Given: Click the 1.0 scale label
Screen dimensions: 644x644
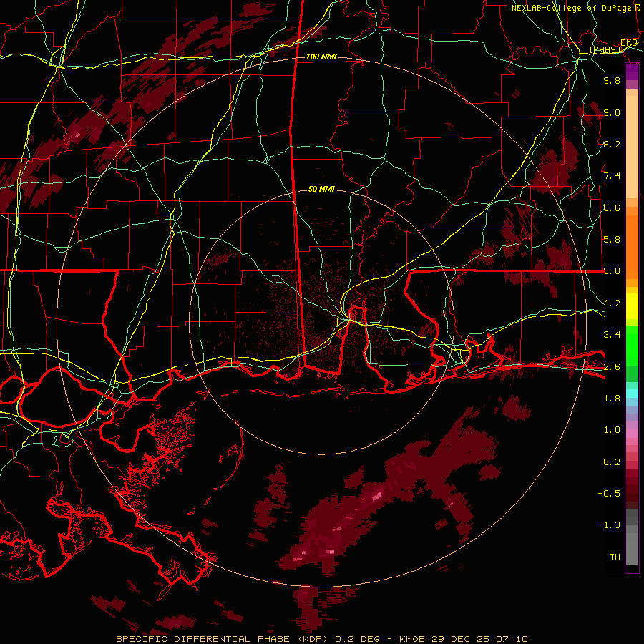Looking at the screenshot, I should [612, 430].
